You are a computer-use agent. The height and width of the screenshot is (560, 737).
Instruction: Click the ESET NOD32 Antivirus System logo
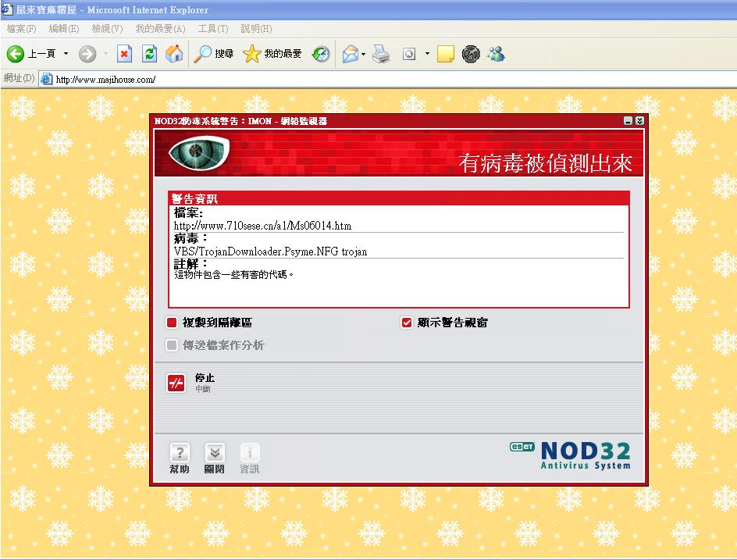[x=570, y=455]
